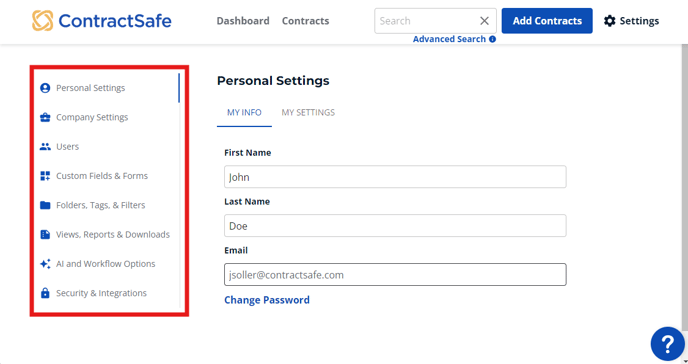This screenshot has width=688, height=364.
Task: Switch to the MY SETTINGS tab
Action: pos(308,113)
